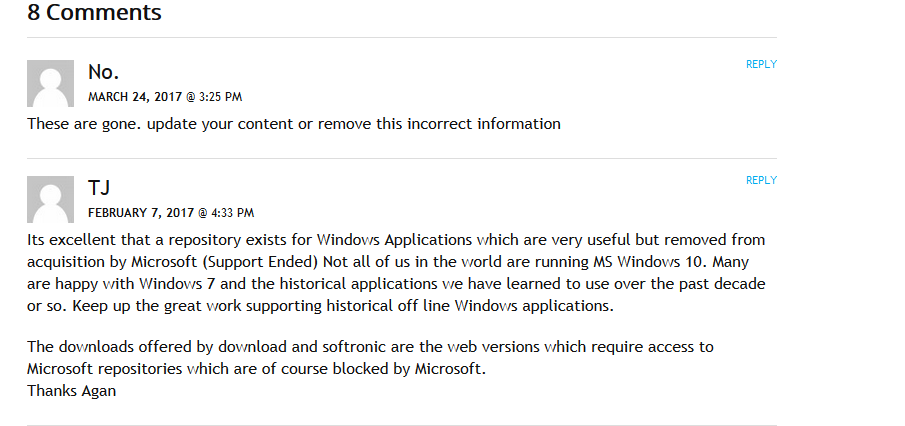Click the paragraph starting "The downloads offered"
The image size is (905, 426).
tap(370, 358)
